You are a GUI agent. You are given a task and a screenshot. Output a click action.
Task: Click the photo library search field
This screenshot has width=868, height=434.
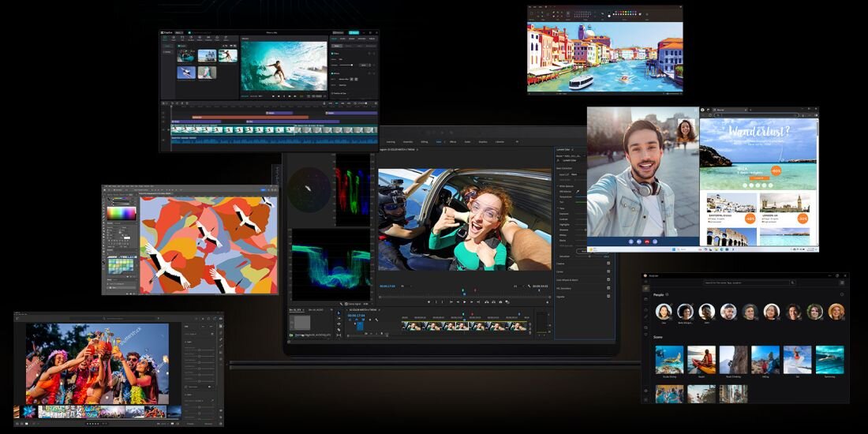click(x=750, y=282)
